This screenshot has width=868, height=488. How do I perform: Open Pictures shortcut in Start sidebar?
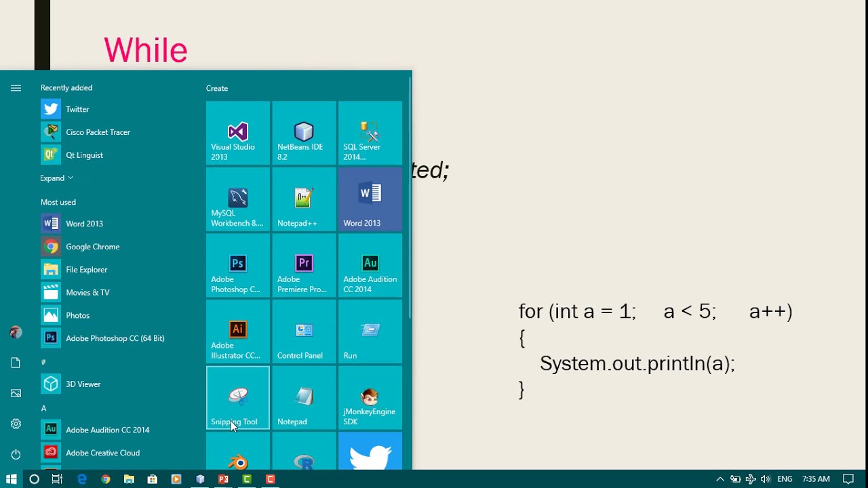(16, 393)
